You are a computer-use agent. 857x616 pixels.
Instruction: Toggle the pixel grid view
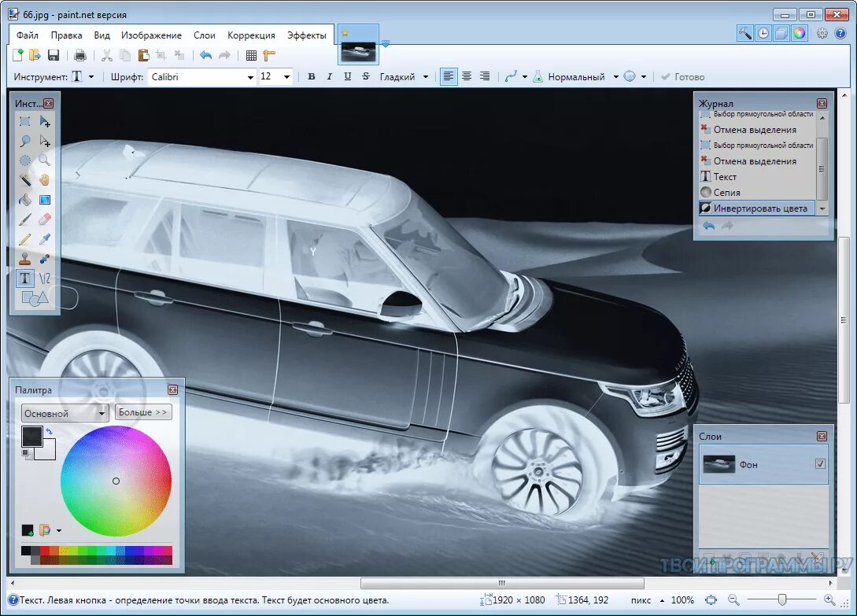point(251,55)
